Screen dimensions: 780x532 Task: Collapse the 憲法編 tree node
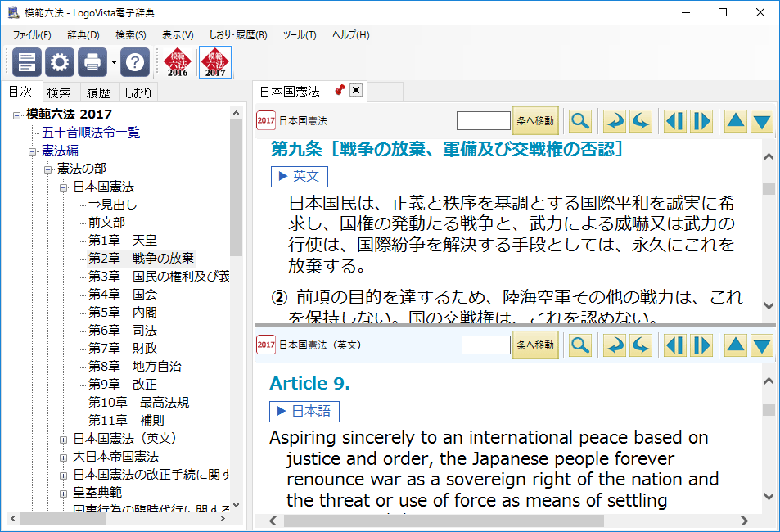click(33, 151)
